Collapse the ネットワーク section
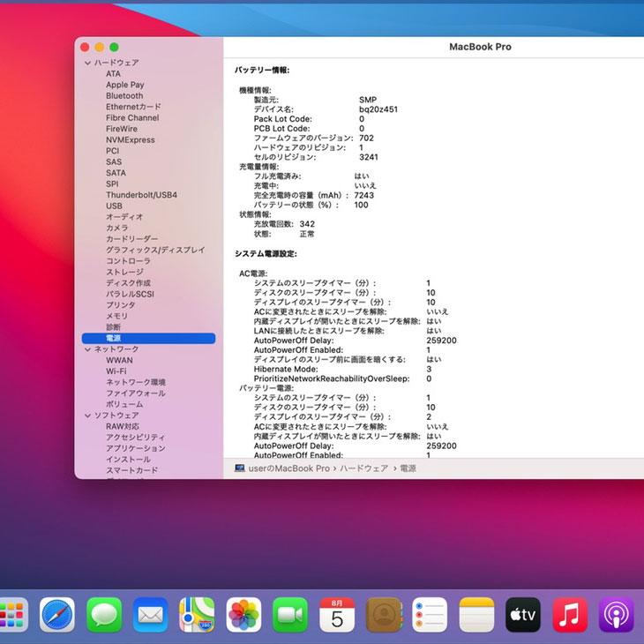 click(x=87, y=349)
